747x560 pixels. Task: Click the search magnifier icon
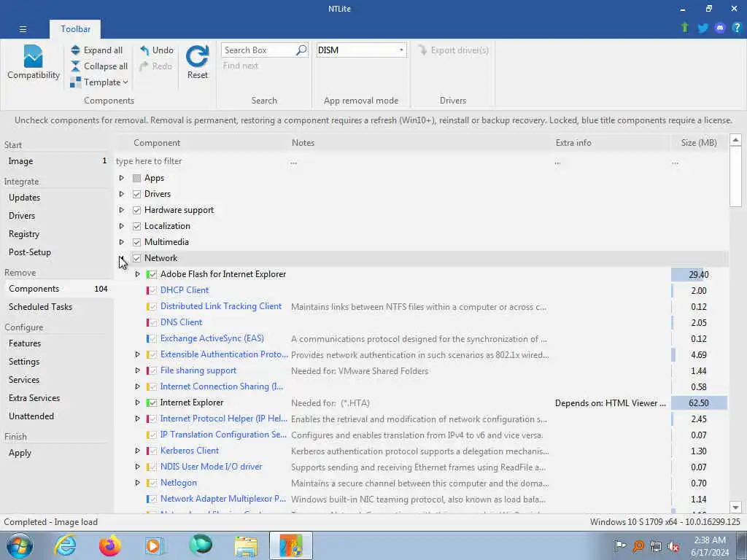pos(301,50)
